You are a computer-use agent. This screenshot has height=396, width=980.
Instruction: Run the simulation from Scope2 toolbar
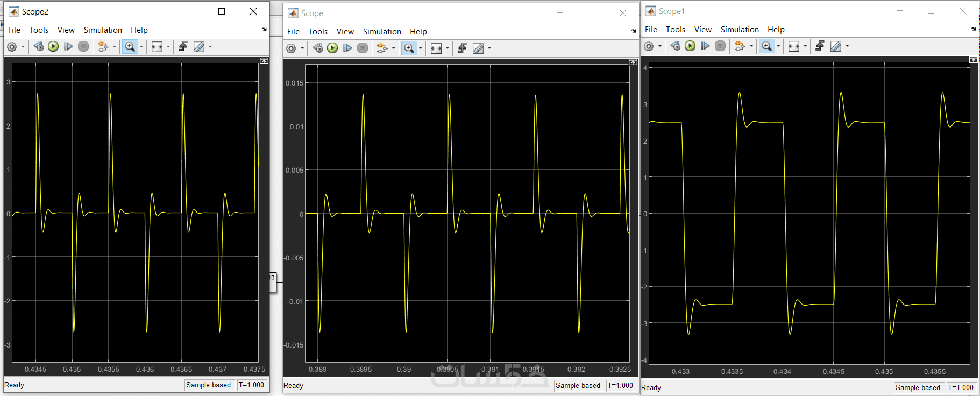coord(53,47)
